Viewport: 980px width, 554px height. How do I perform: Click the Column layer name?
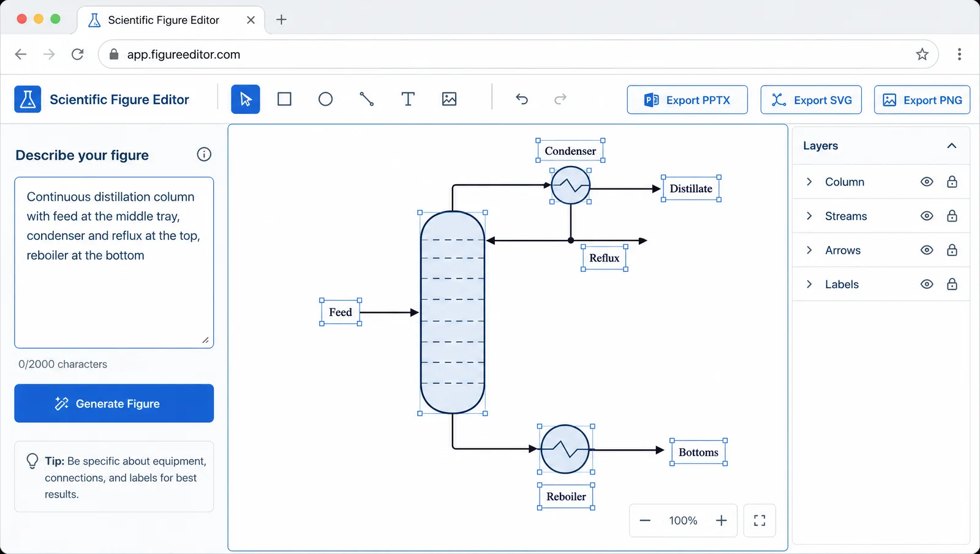click(x=845, y=182)
